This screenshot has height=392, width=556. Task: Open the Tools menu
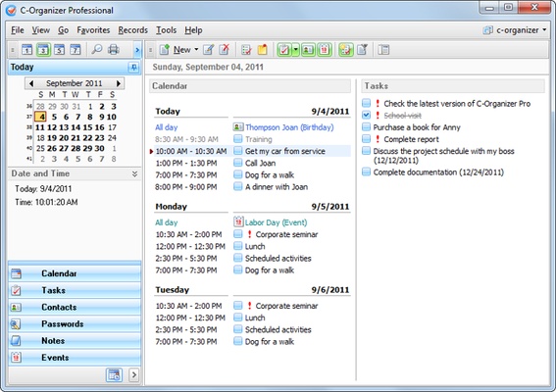click(x=167, y=30)
